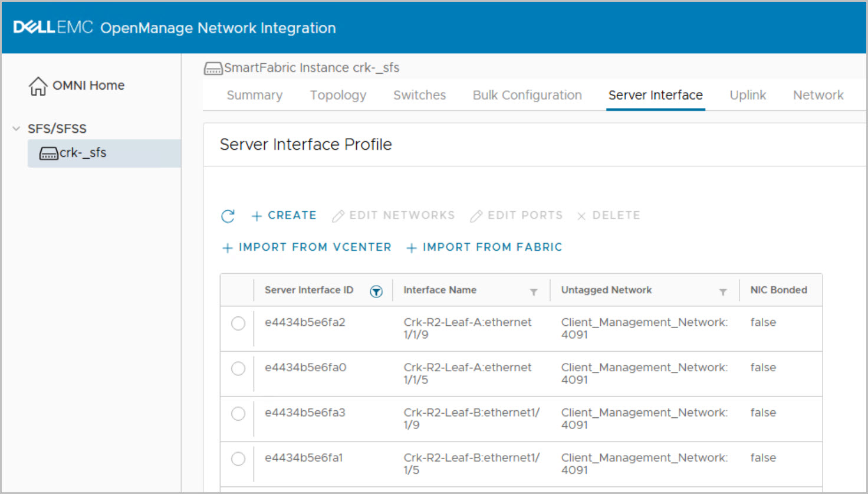Open Server Interface ID column filter icon

376,291
